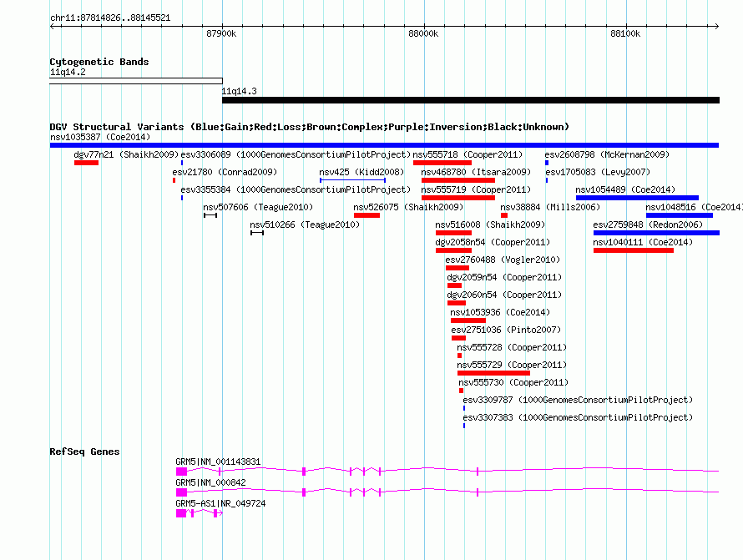This screenshot has height=560, width=743.
Task: Click the black interval marker under nsv507606
Action: coord(210,215)
